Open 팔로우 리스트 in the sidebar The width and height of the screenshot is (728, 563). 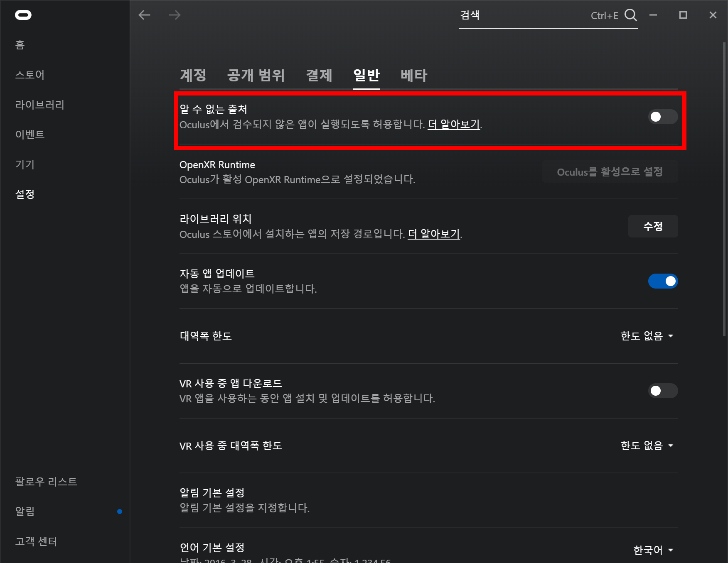46,482
